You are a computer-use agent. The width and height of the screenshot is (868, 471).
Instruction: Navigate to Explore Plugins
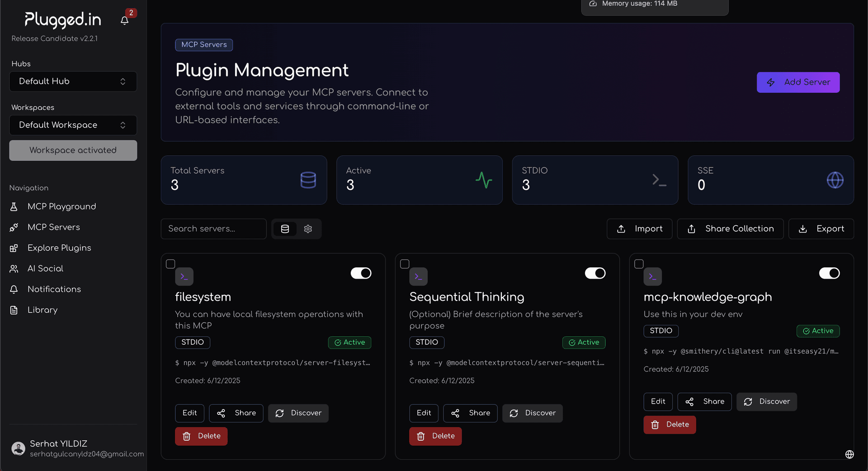pos(59,248)
